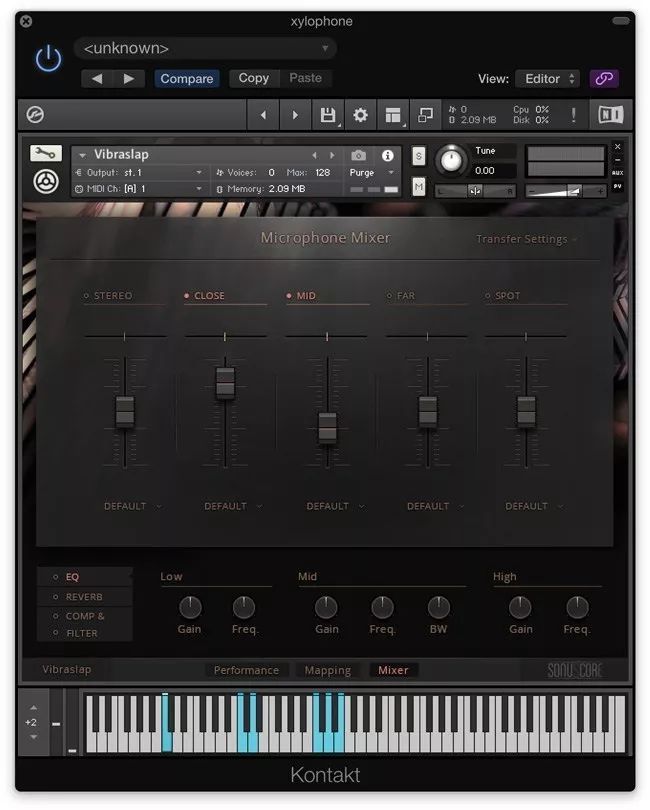Click the Mid BW knob

tap(438, 608)
